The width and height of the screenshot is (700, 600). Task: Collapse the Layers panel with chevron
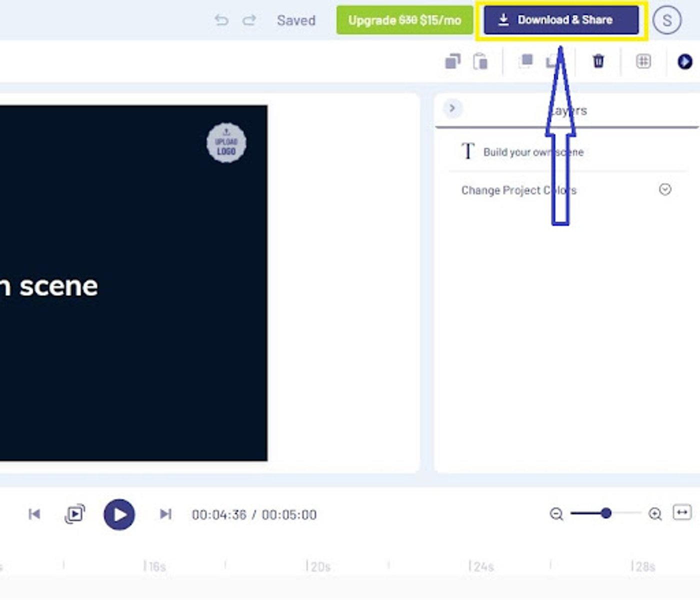(452, 108)
